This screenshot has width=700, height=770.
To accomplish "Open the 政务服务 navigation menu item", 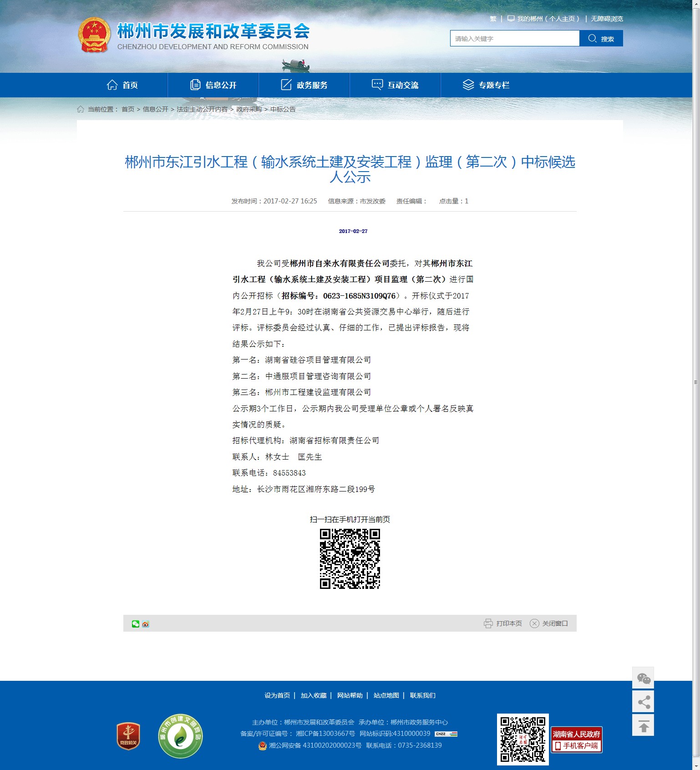I will [x=304, y=85].
